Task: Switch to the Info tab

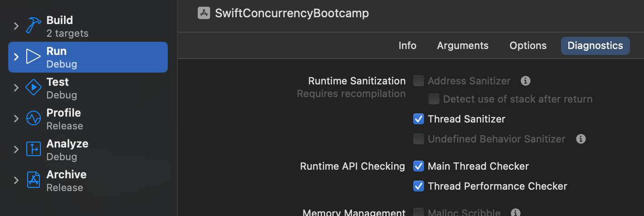Action: 407,46
